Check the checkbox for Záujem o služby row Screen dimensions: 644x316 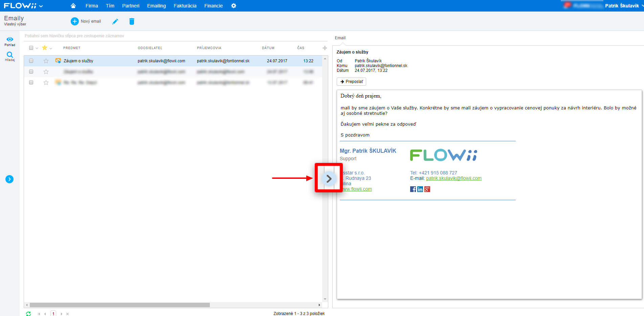(31, 61)
